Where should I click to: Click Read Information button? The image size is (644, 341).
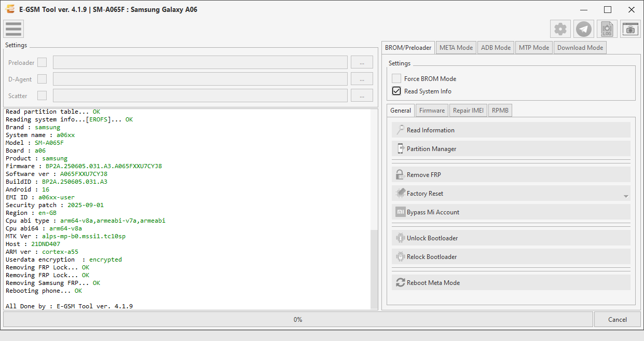pos(511,130)
